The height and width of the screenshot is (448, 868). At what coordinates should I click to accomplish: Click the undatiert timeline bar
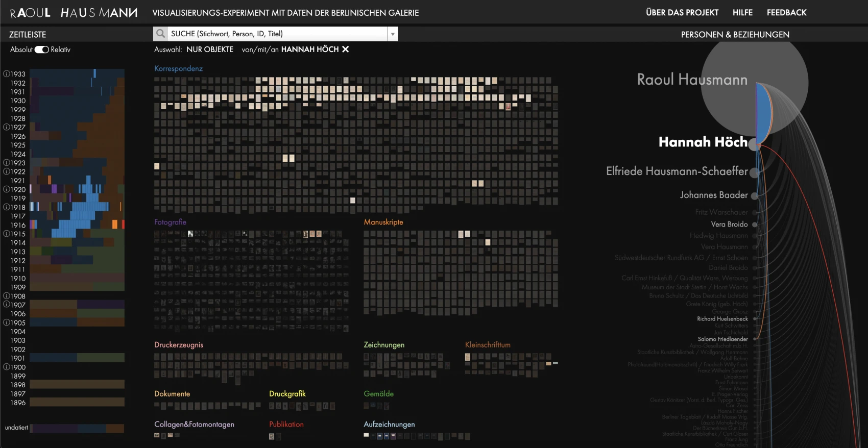pos(77,428)
